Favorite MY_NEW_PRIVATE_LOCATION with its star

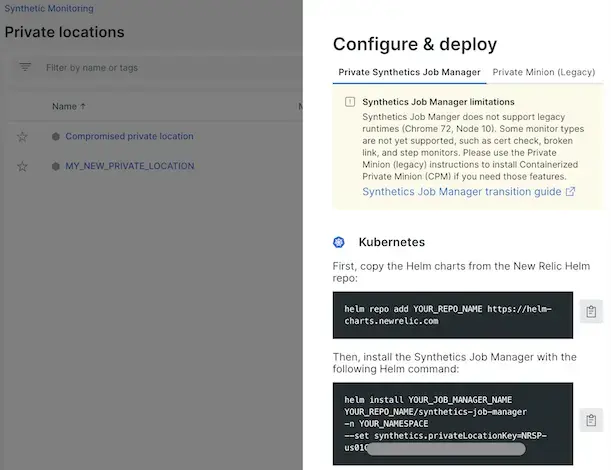pyautogui.click(x=22, y=166)
